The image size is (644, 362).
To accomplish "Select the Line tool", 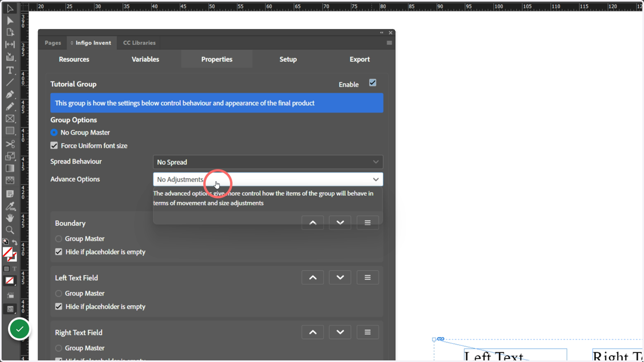I will click(10, 82).
